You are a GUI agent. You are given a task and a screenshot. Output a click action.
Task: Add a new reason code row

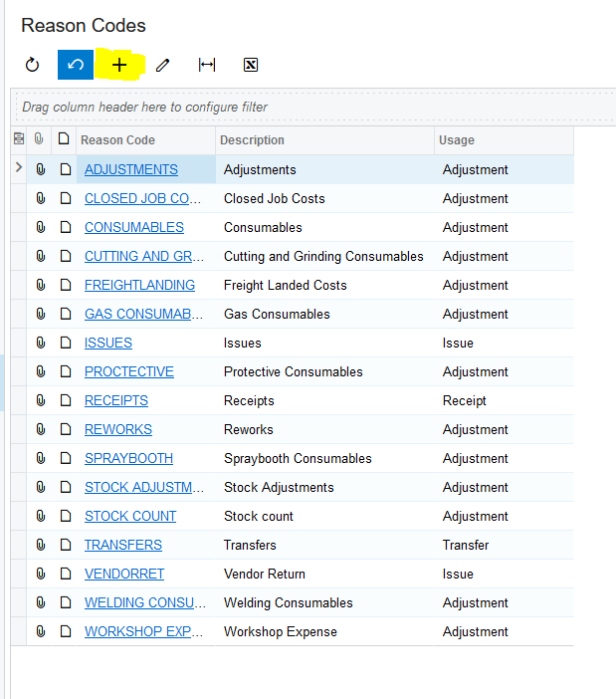click(x=119, y=66)
